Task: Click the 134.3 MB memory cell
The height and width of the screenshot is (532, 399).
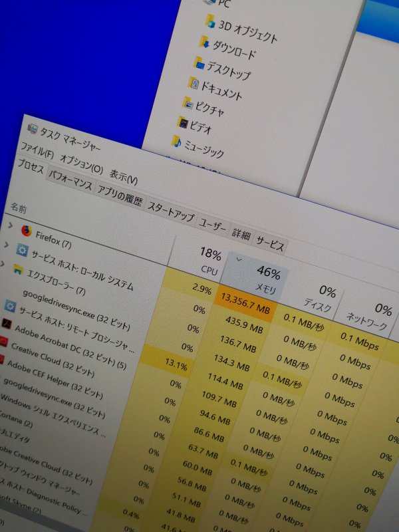Action: click(231, 362)
